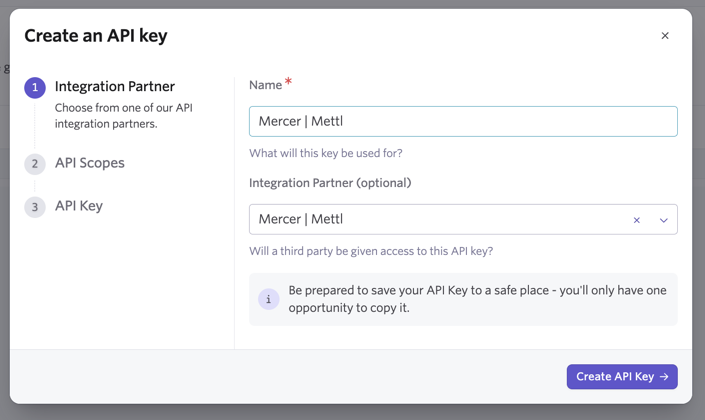Close the Create an API key dialog
The image size is (705, 420).
[665, 36]
